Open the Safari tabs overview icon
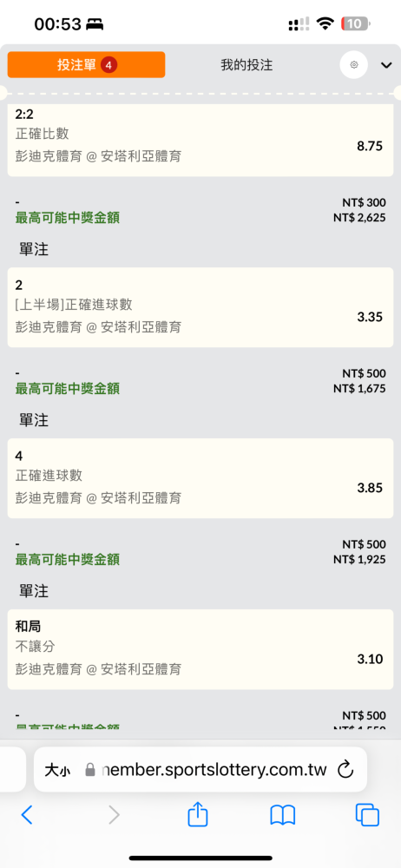 (367, 815)
